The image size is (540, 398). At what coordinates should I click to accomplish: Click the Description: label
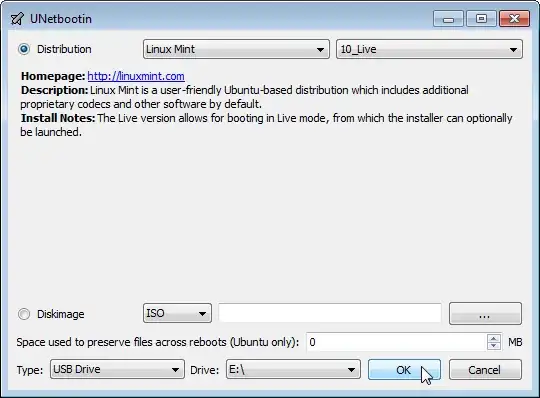(54, 90)
